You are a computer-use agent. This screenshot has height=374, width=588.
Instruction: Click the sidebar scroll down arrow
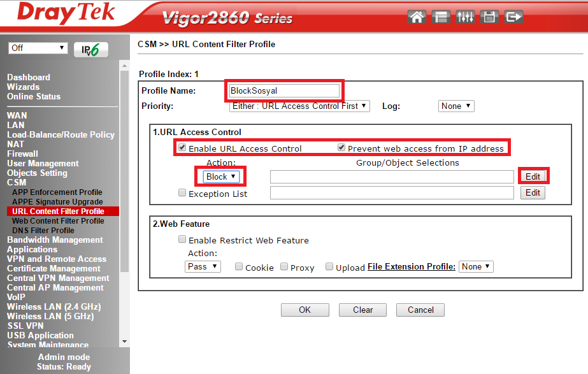tap(124, 342)
